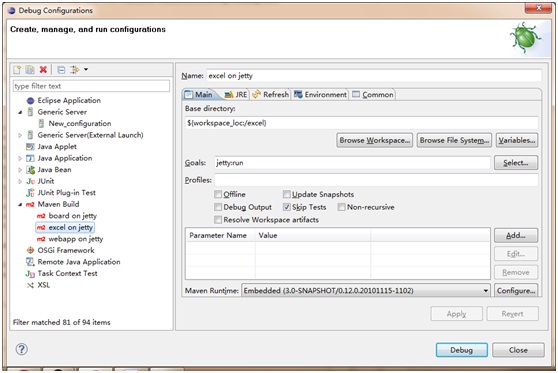Enable Resolve Workspace artifacts checkbox

pyautogui.click(x=218, y=220)
